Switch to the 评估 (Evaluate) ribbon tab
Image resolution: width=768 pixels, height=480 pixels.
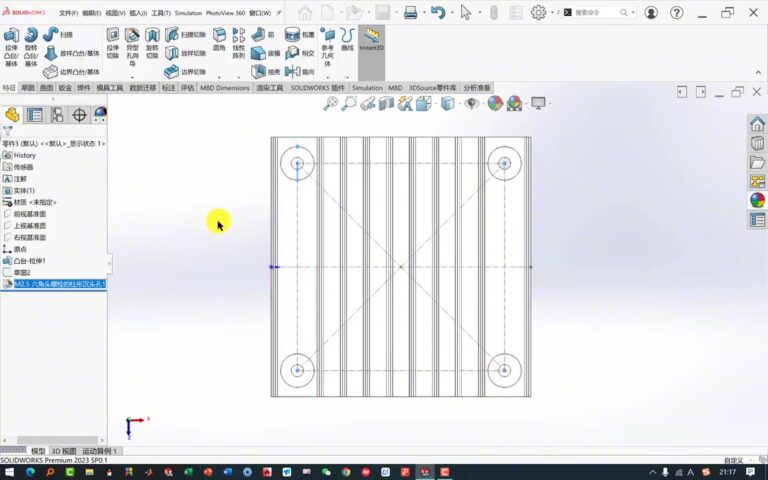pyautogui.click(x=187, y=88)
